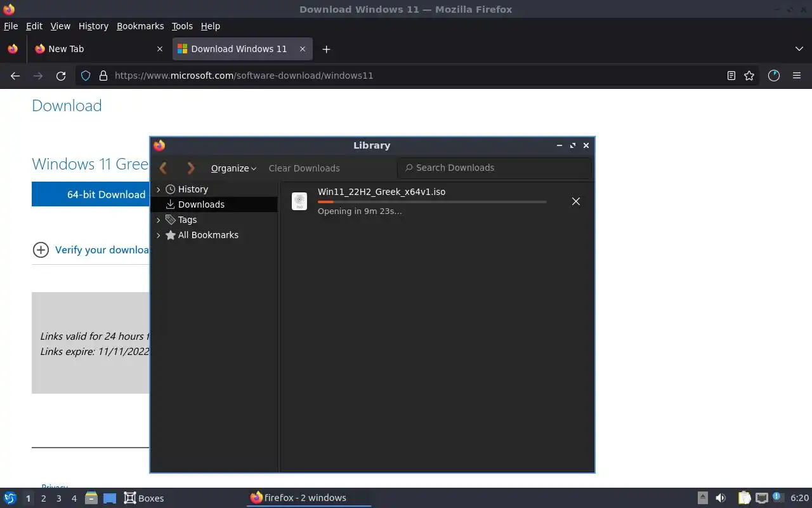
Task: Open the History menu
Action: (x=93, y=26)
